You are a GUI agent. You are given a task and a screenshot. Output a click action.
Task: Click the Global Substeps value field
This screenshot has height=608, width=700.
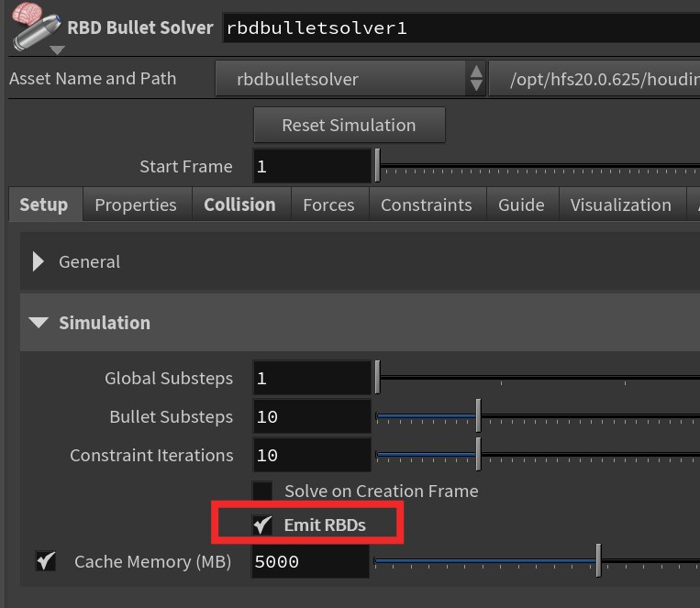[x=312, y=378]
